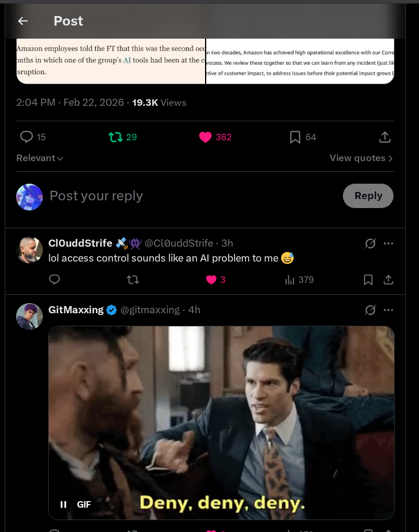Pause the Deny, deny, deny GIF
Screen dimensions: 419x532
click(64, 504)
